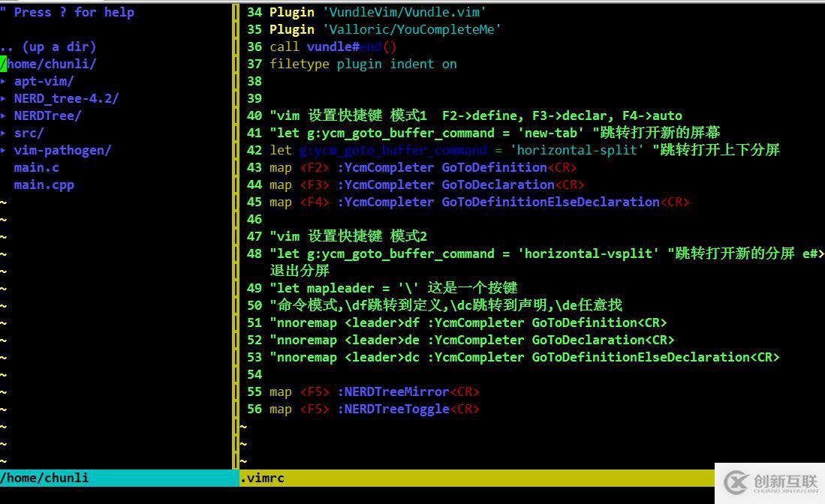Open main.c from the file tree
This screenshot has height=504, width=825.
click(36, 167)
